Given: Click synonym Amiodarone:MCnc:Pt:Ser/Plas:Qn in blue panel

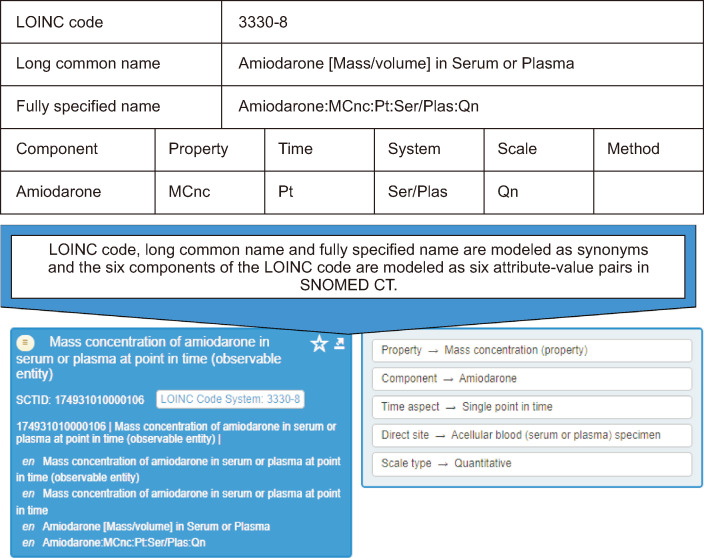Looking at the screenshot, I should click(x=128, y=542).
